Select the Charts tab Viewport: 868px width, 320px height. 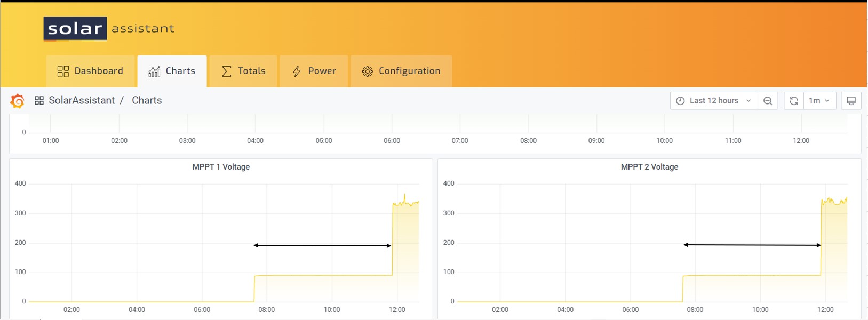pos(172,71)
